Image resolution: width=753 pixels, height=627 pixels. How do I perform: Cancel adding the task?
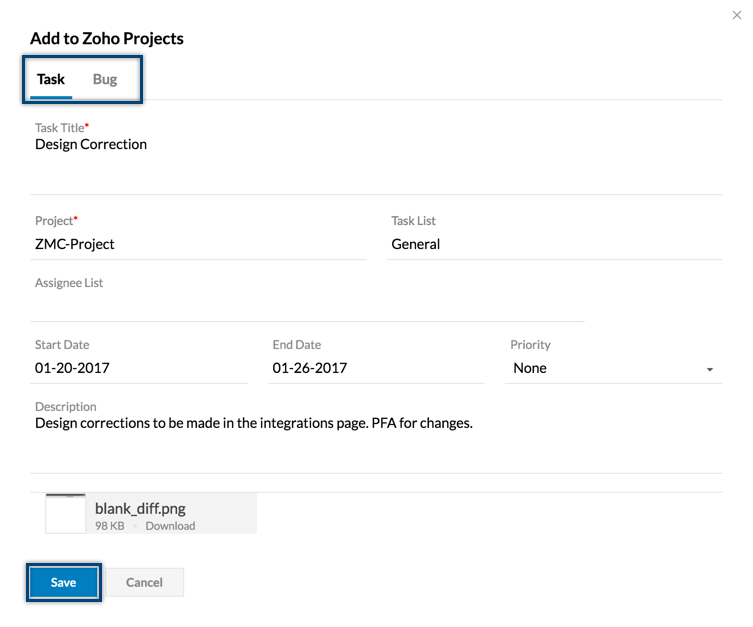144,583
